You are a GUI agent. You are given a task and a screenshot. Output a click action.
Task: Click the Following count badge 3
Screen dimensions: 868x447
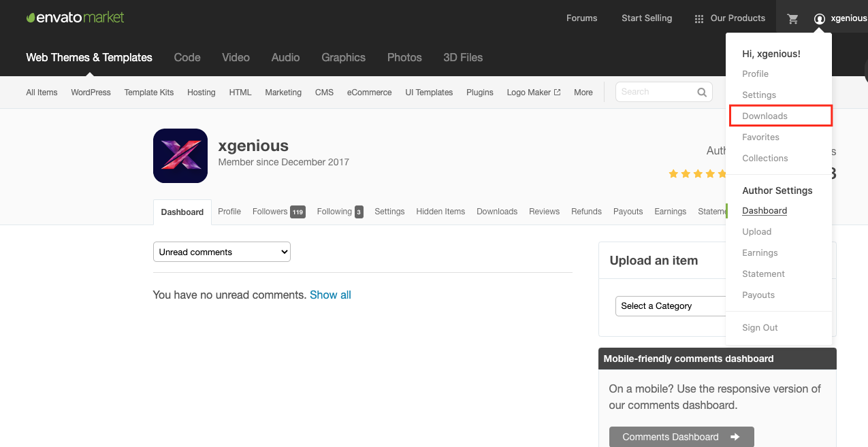click(x=359, y=212)
